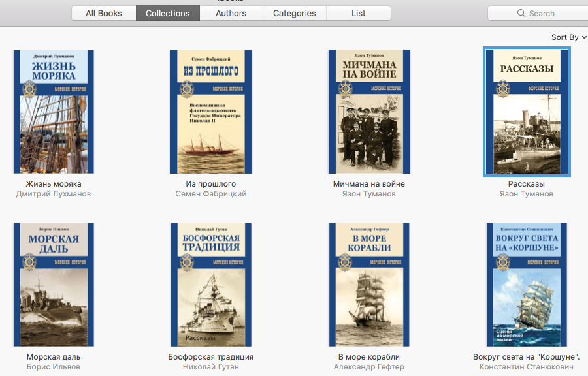This screenshot has width=588, height=376.
Task: Switch to the All Books tab
Action: 104,13
